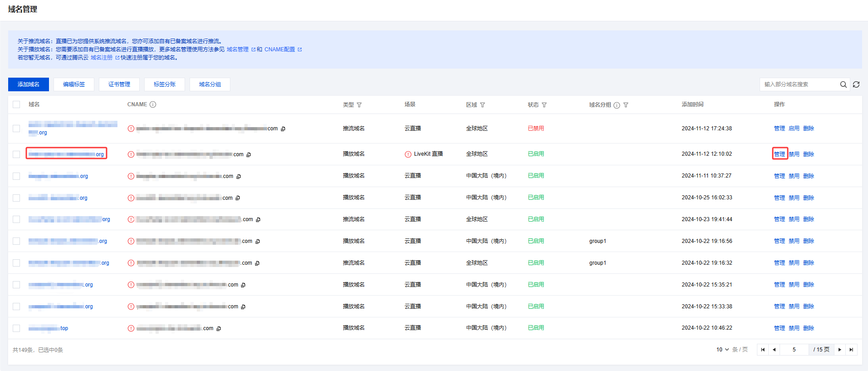
Task: Check the 2024-11-11 10:37:27 row checkbox
Action: (16, 176)
